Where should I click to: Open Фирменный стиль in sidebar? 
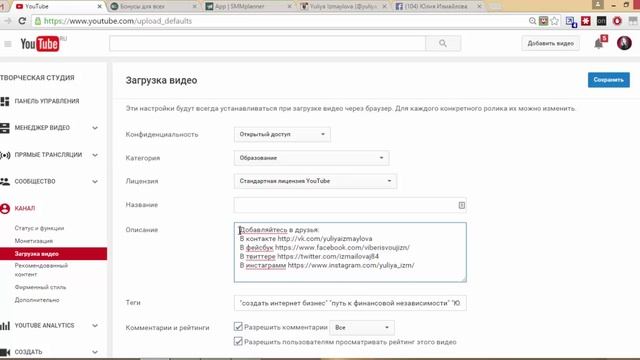(40, 287)
